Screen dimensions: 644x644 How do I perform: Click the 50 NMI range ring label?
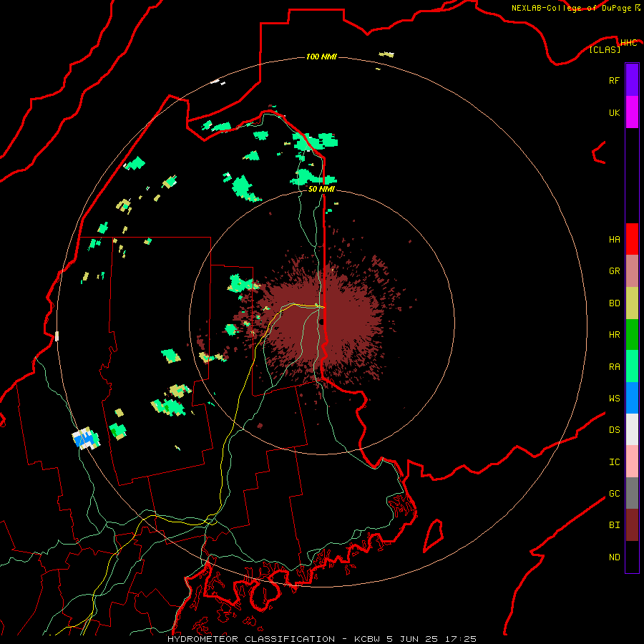[321, 189]
